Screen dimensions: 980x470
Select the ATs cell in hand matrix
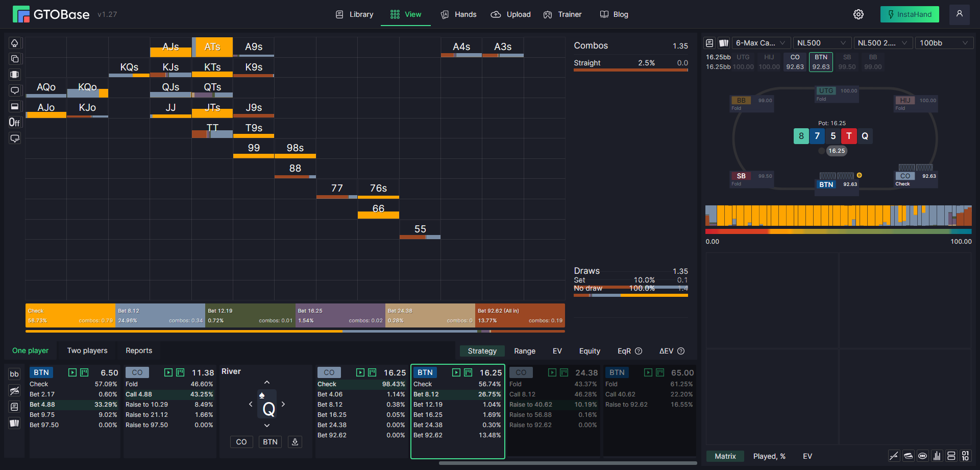pyautogui.click(x=212, y=47)
